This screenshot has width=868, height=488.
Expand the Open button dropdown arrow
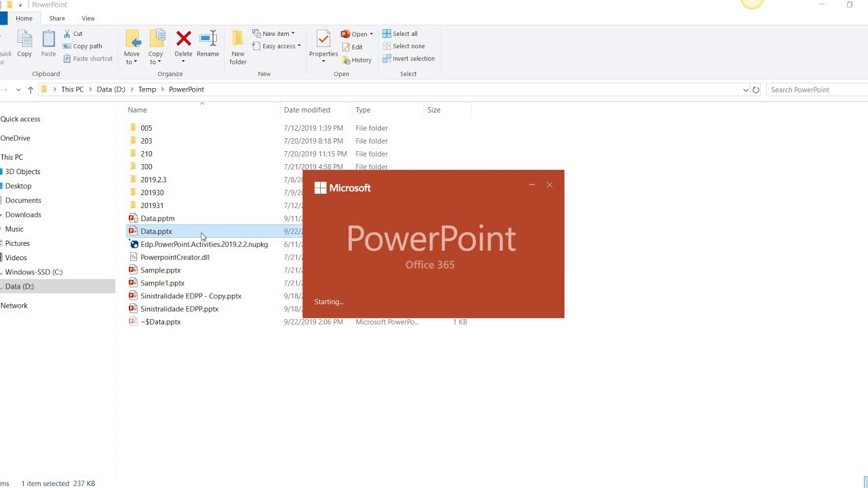pos(371,34)
